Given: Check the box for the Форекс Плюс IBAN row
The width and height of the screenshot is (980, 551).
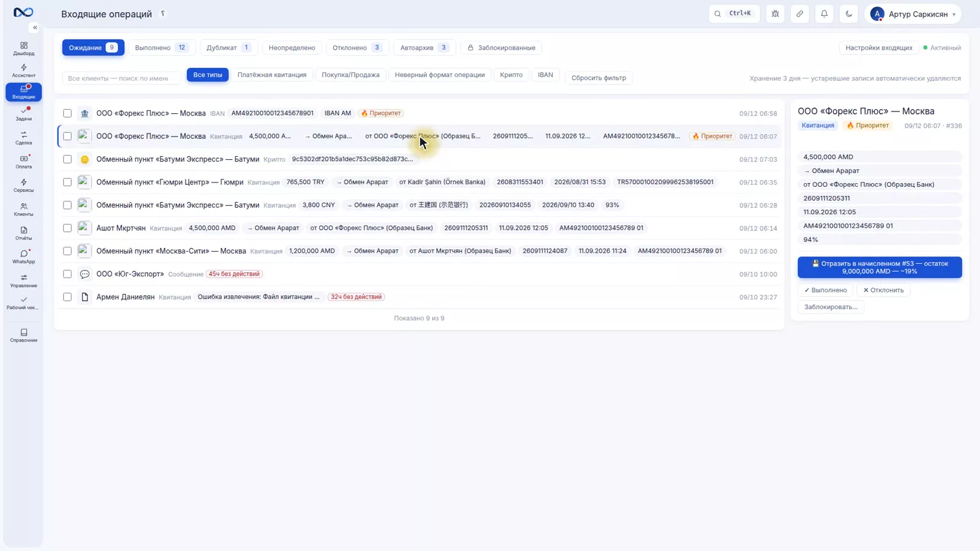Looking at the screenshot, I should tap(67, 113).
